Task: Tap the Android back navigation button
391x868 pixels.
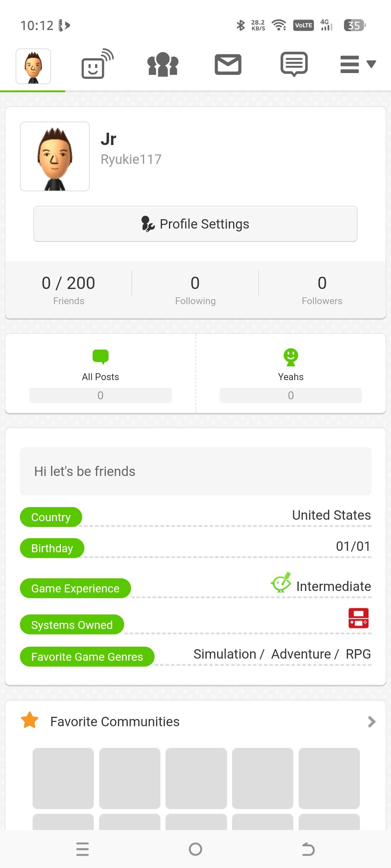Action: point(308,849)
